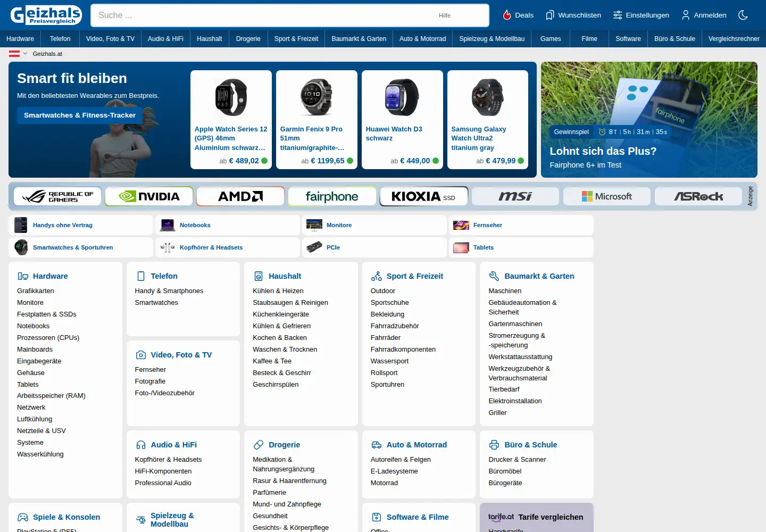
Task: Click the Microsoft brand logo
Action: (606, 196)
